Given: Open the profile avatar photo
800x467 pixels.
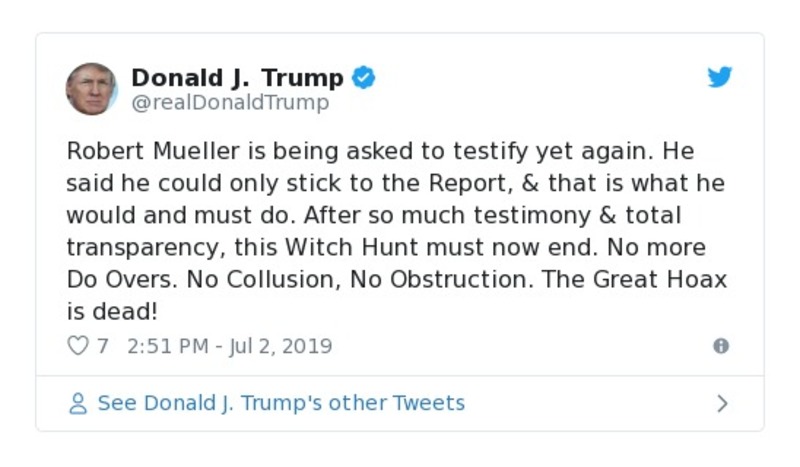Looking at the screenshot, I should coord(92,88).
